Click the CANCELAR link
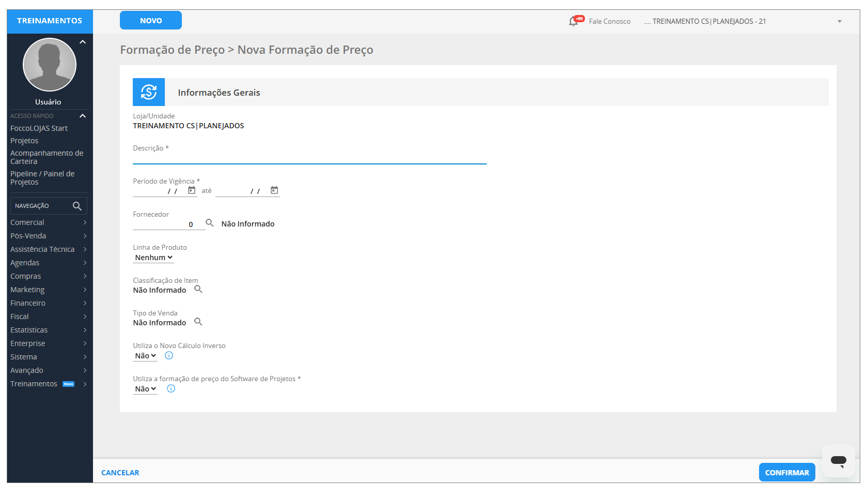The height and width of the screenshot is (497, 868). [x=120, y=473]
